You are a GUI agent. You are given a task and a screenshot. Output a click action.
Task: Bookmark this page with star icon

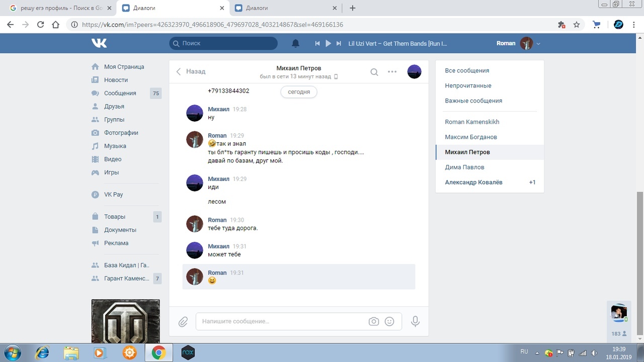(x=577, y=24)
